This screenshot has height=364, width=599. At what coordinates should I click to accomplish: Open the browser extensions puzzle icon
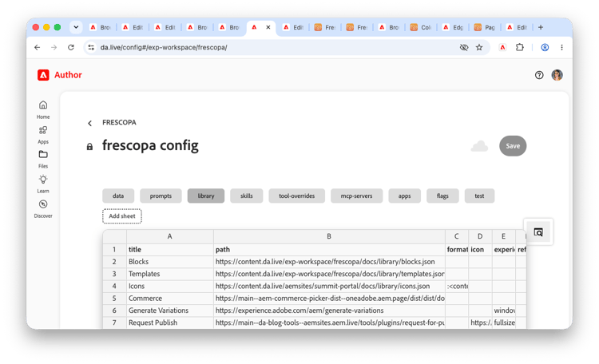coord(520,47)
